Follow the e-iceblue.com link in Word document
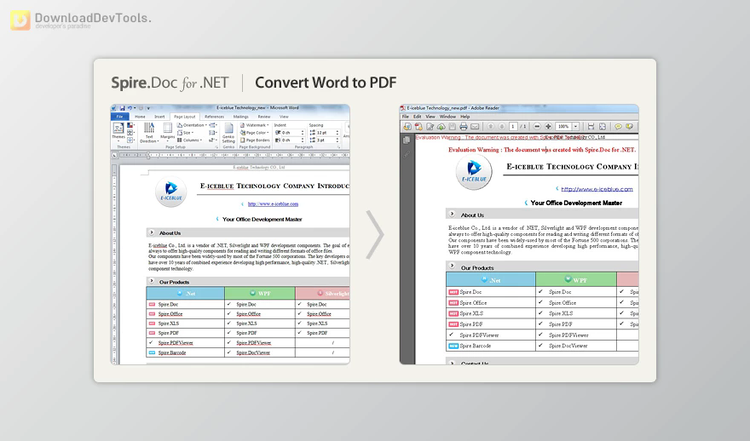This screenshot has width=750, height=441. 273,204
